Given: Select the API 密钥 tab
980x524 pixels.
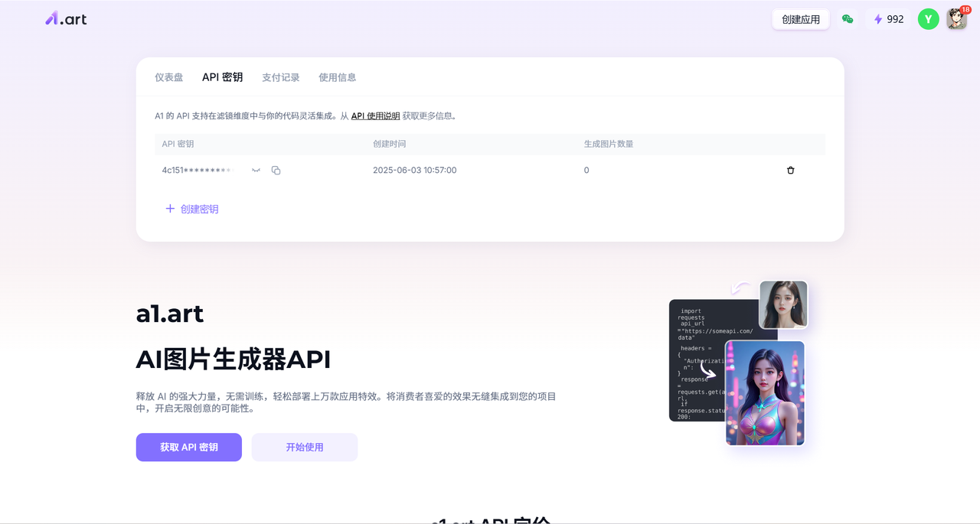Looking at the screenshot, I should point(223,77).
